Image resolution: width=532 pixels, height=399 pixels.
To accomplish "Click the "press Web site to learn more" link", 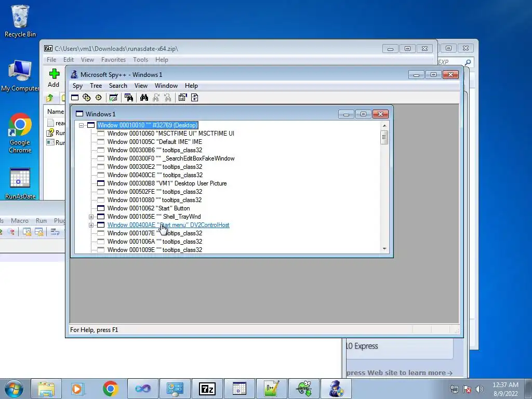I will pyautogui.click(x=400, y=373).
